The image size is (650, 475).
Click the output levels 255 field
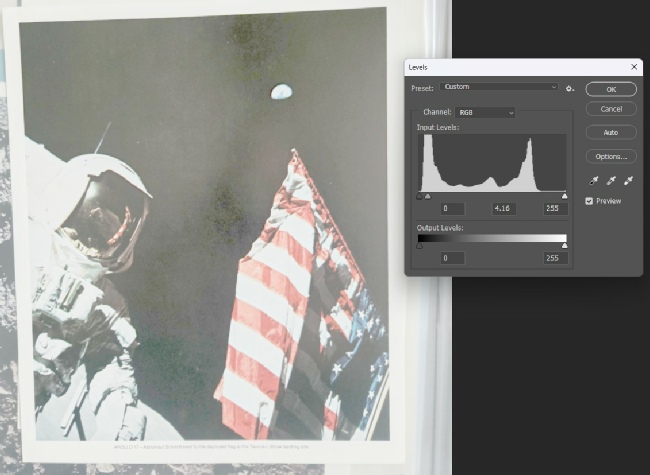click(x=553, y=258)
